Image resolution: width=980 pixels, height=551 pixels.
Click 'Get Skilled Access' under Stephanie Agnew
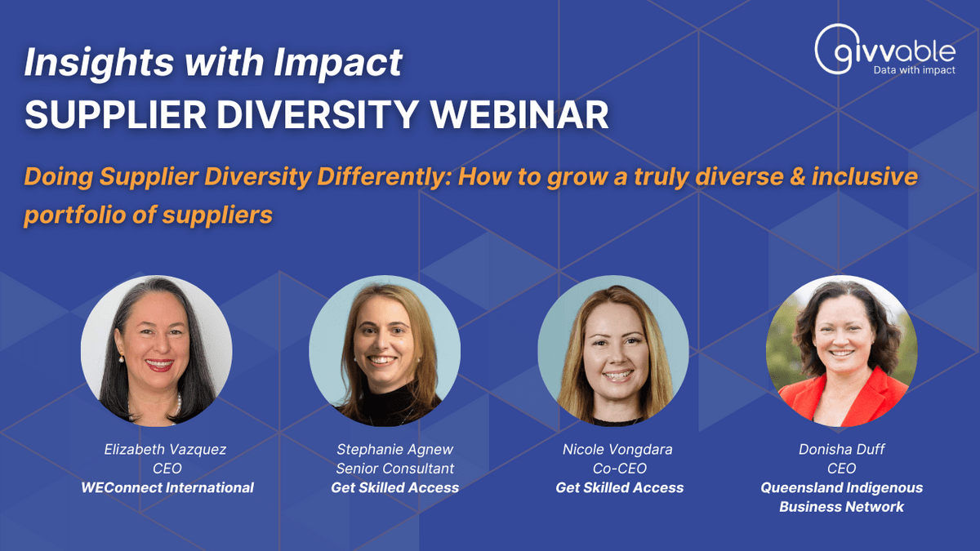tap(395, 487)
